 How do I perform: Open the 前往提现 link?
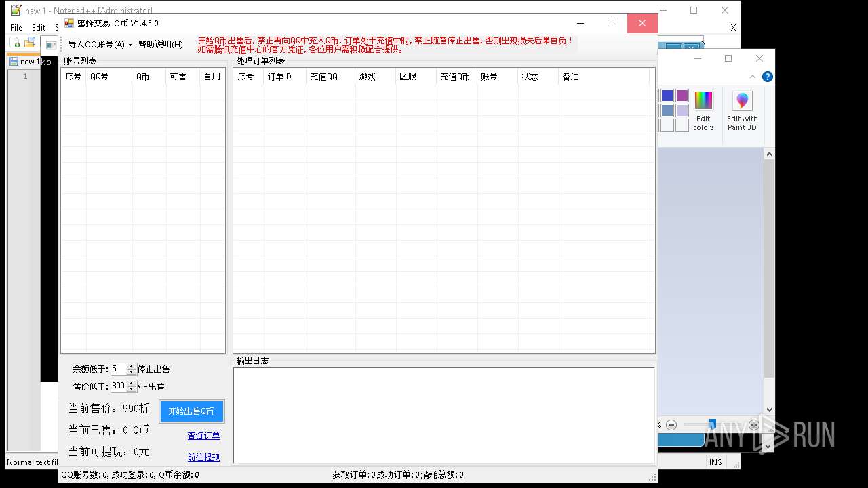[x=203, y=457]
